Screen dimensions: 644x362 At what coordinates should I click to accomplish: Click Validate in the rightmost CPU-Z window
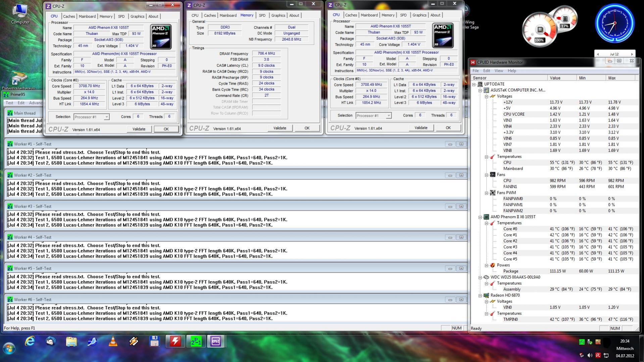pyautogui.click(x=421, y=128)
